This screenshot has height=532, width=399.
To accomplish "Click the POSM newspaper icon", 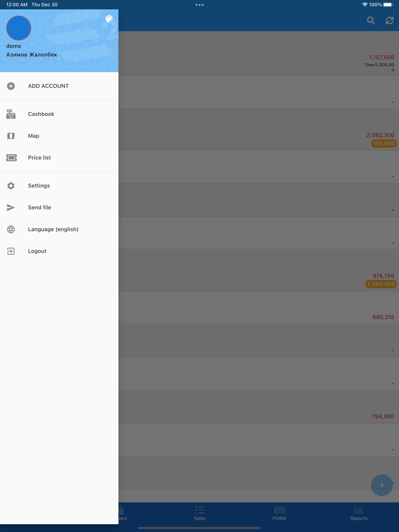I will point(280,510).
